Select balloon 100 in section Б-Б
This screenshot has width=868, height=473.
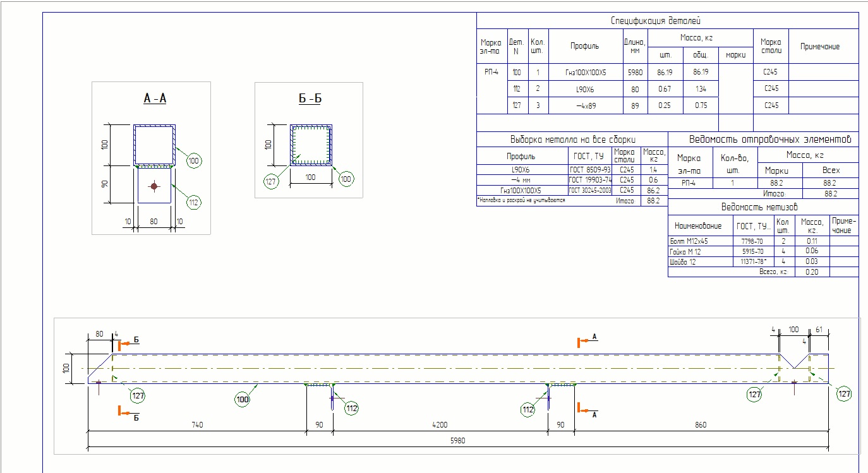pyautogui.click(x=346, y=179)
